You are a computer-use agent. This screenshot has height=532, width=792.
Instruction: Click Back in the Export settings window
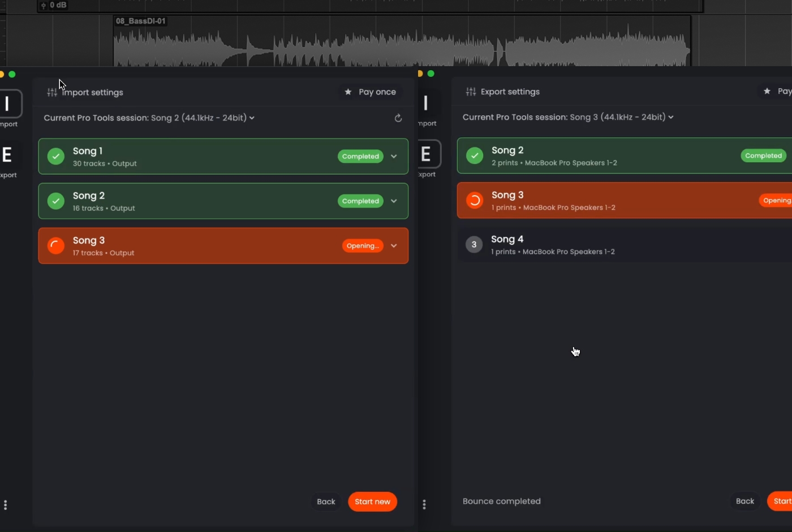(x=745, y=501)
